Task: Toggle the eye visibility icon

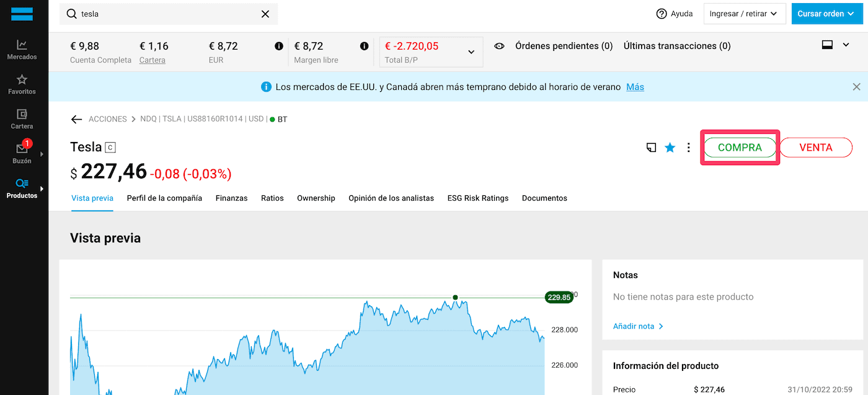Action: 499,46
